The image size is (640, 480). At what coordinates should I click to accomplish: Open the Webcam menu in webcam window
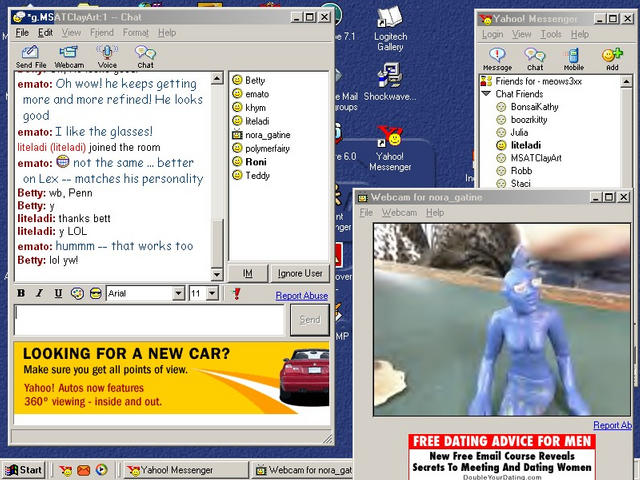pyautogui.click(x=399, y=213)
